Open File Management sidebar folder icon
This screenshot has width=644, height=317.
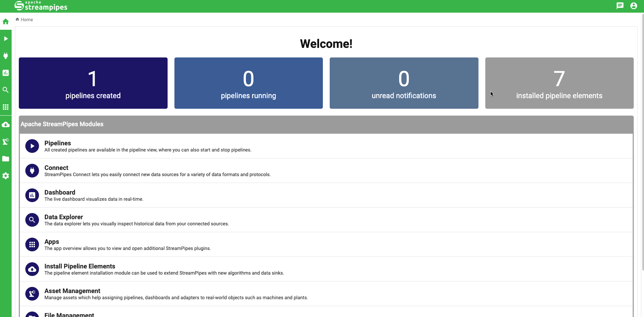5,159
